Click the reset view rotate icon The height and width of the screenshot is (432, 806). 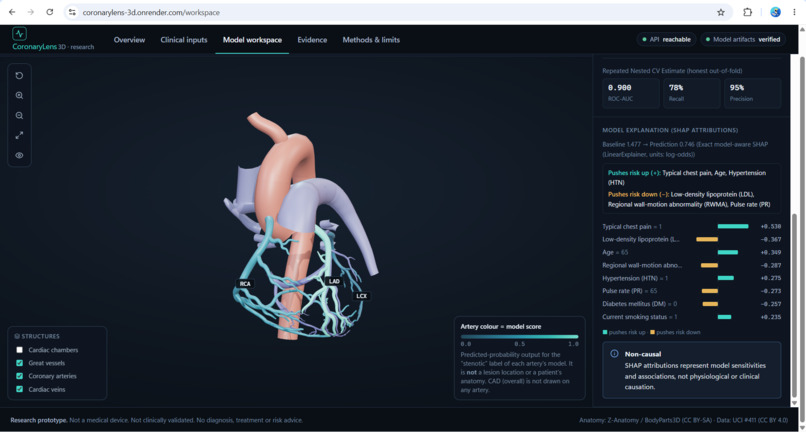click(x=19, y=76)
